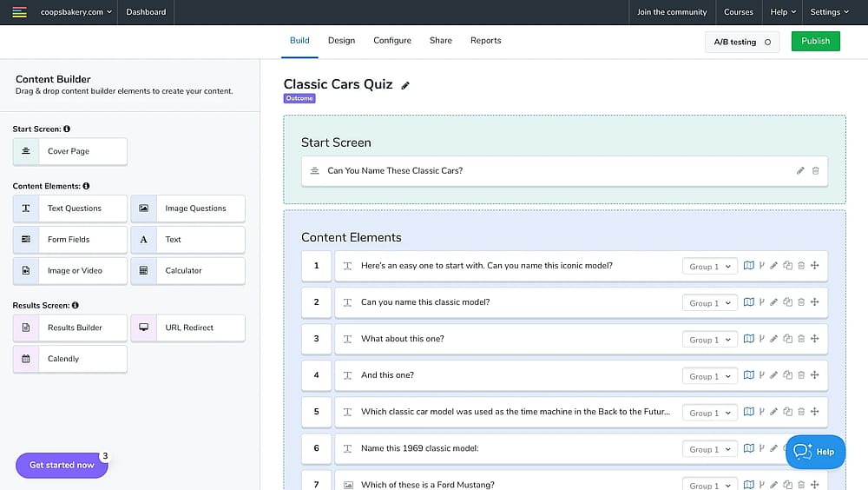Duplicate the 'And this one?' question
The width and height of the screenshot is (868, 490).
pos(788,375)
